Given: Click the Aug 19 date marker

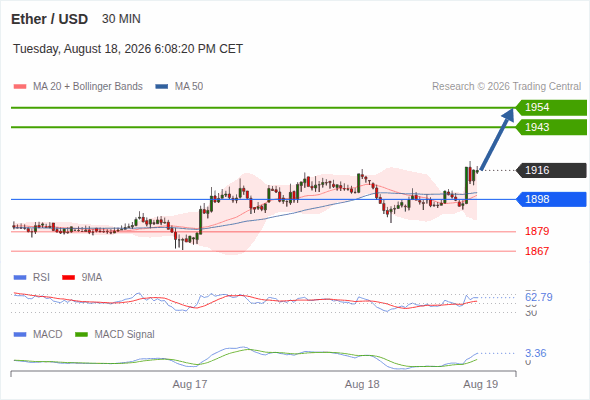Looking at the screenshot, I should tap(481, 384).
